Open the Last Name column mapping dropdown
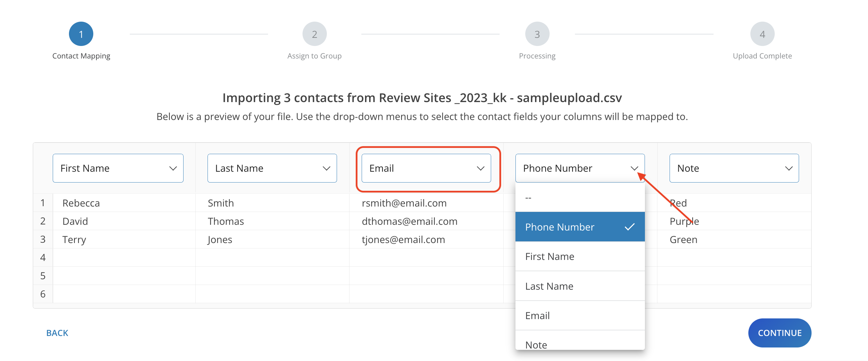The width and height of the screenshot is (868, 361). (x=272, y=168)
